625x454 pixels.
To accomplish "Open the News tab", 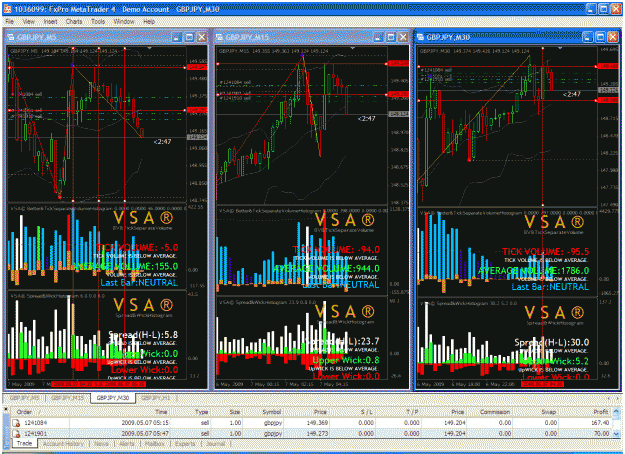I will [x=101, y=444].
